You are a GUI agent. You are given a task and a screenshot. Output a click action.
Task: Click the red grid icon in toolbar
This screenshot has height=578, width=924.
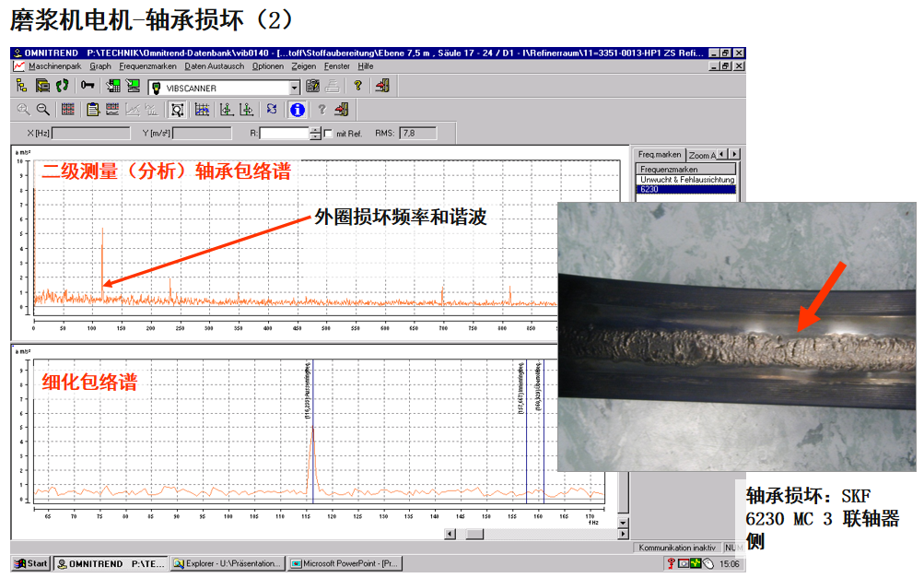point(67,110)
